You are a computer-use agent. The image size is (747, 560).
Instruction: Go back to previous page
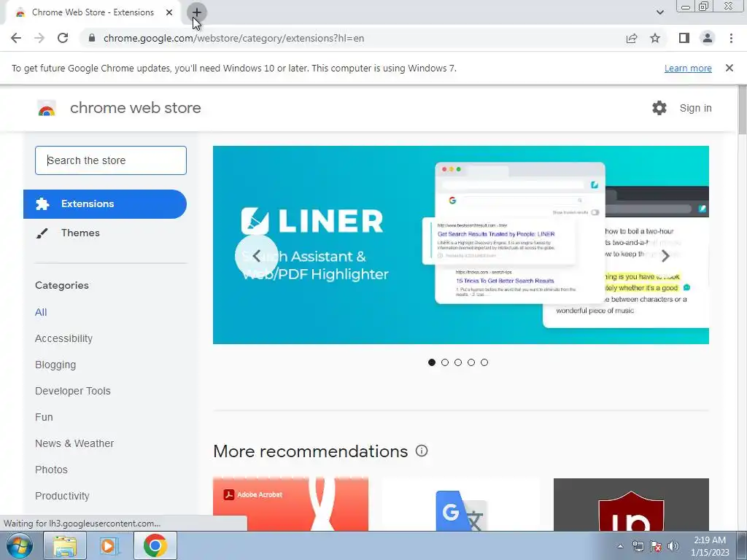16,38
